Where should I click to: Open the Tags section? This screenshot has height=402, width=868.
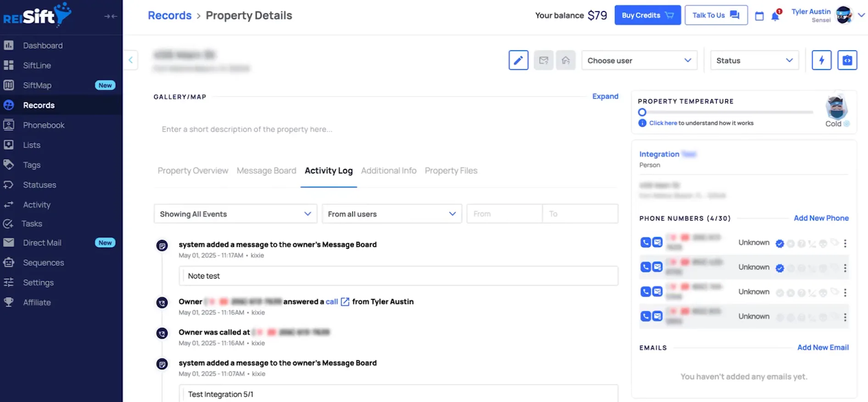pos(32,165)
